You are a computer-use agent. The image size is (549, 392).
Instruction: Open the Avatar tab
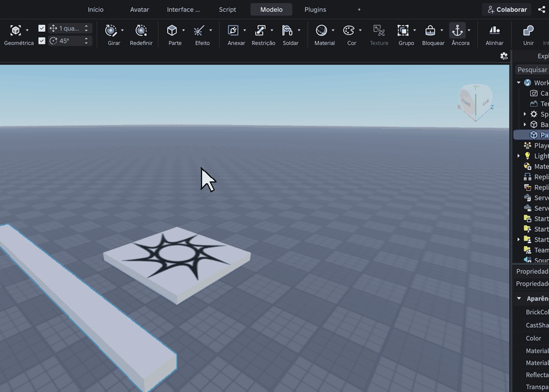pyautogui.click(x=139, y=9)
